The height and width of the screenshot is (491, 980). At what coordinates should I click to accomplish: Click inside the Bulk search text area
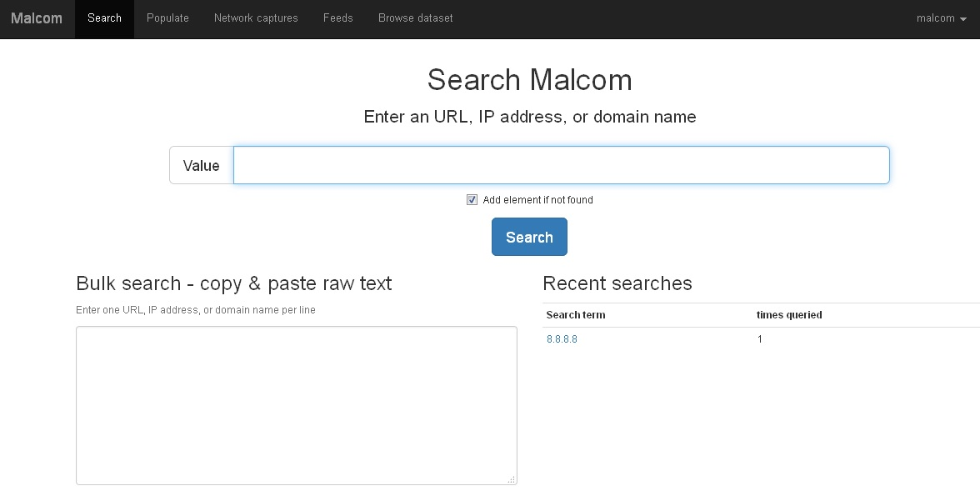pyautogui.click(x=296, y=404)
